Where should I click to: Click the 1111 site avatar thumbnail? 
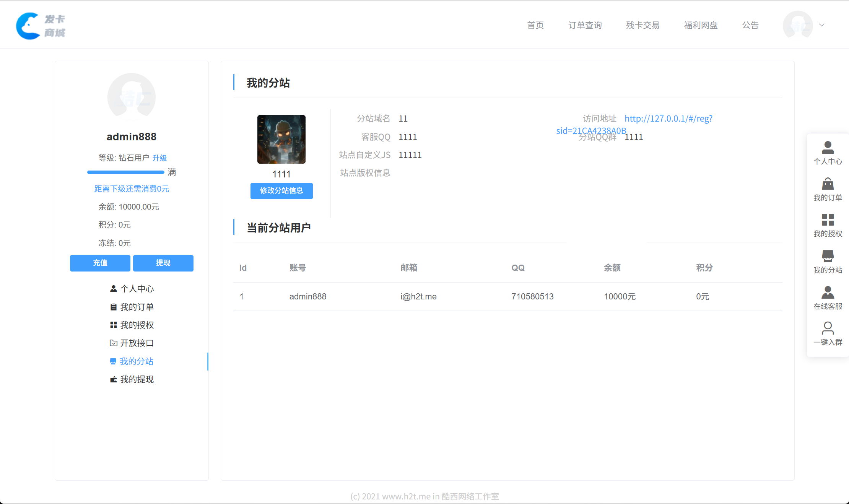[281, 140]
